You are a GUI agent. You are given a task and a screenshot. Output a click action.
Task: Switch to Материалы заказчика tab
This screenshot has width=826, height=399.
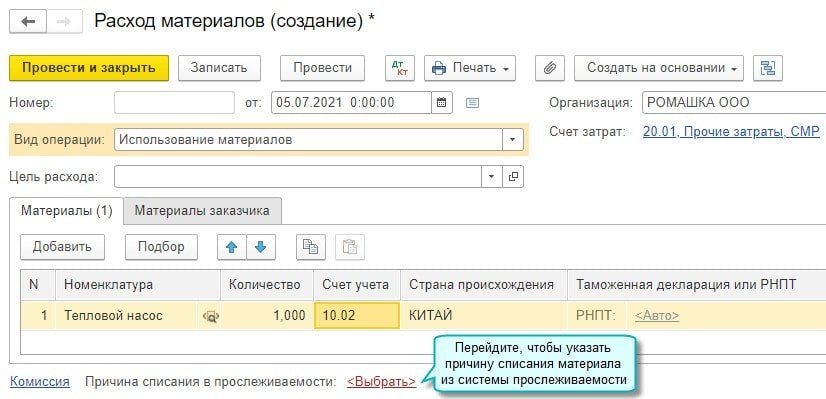click(x=202, y=211)
